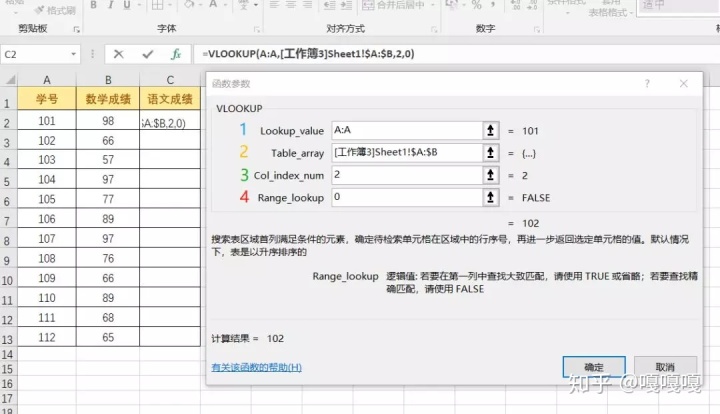This screenshot has width=720, height=414.
Task: Select cell containing 103
Action: click(47, 159)
